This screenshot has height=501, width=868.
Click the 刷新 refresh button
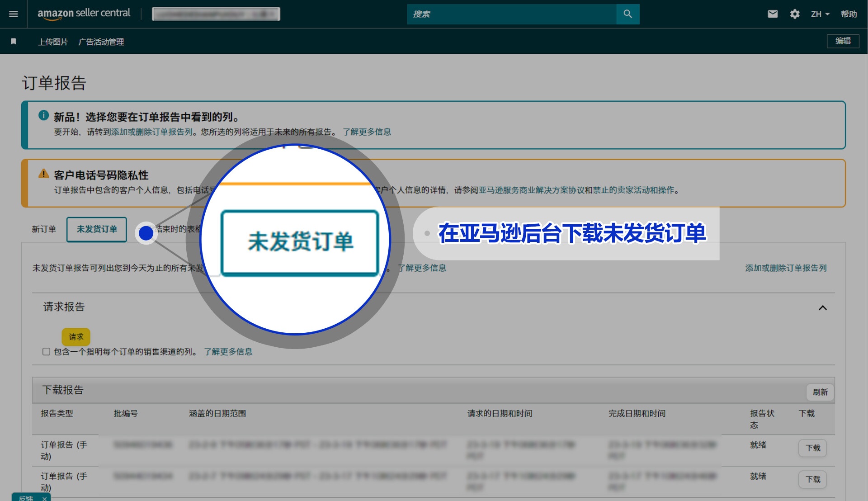[820, 392]
